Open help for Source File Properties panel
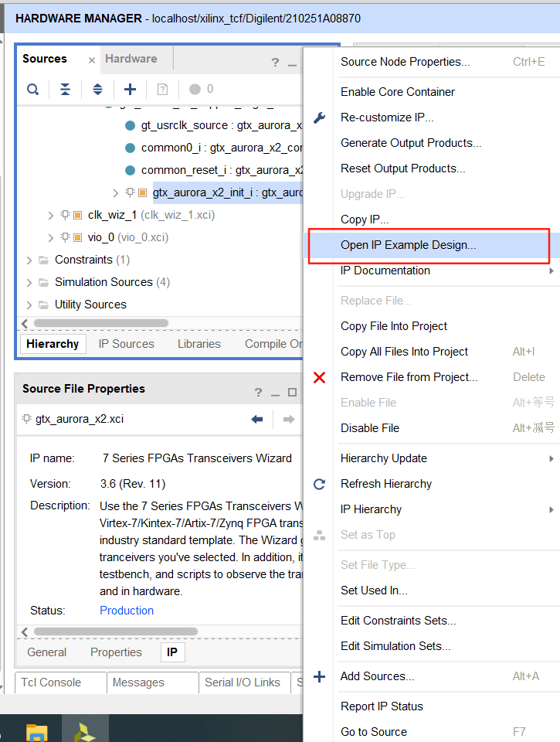 click(258, 393)
